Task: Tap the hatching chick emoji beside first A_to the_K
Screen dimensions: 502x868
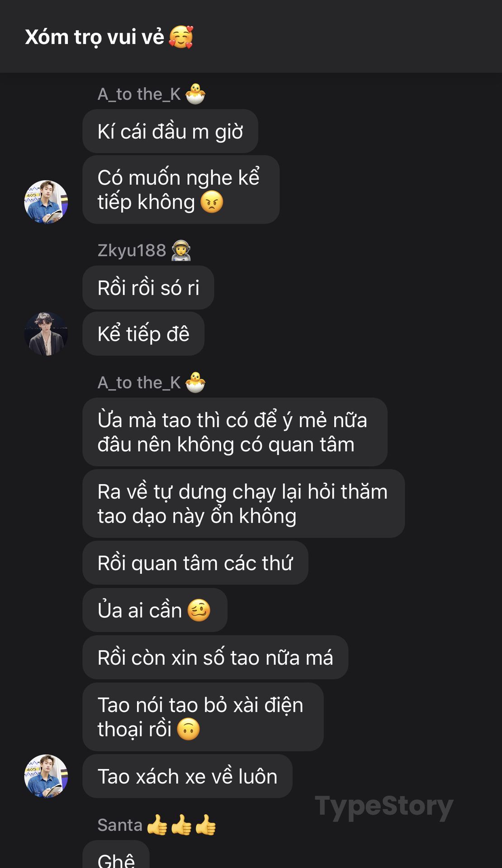Action: tap(195, 94)
